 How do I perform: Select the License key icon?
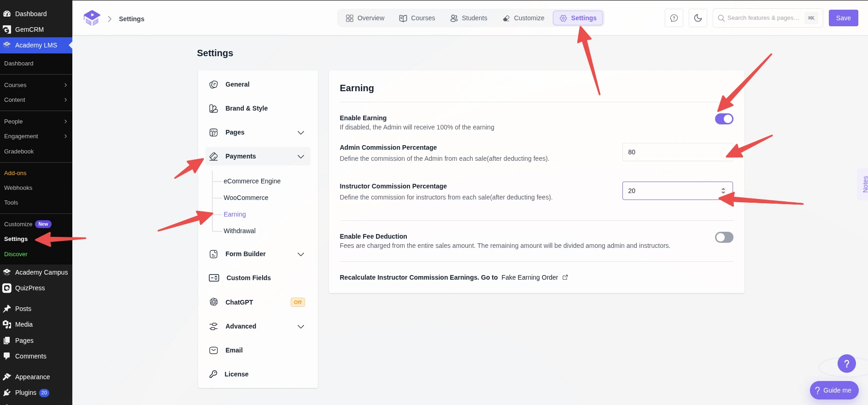(x=213, y=374)
